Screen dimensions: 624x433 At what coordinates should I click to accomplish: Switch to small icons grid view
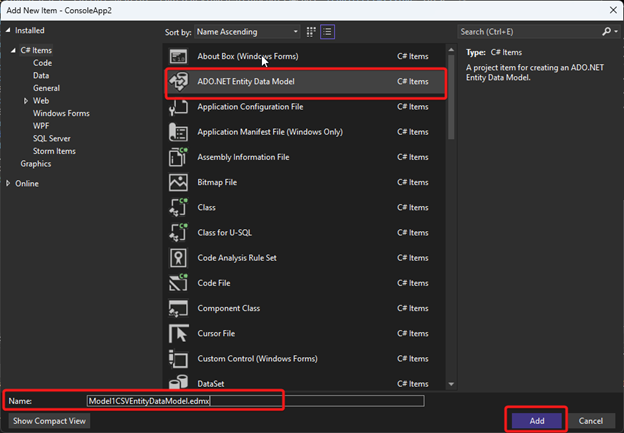click(312, 32)
